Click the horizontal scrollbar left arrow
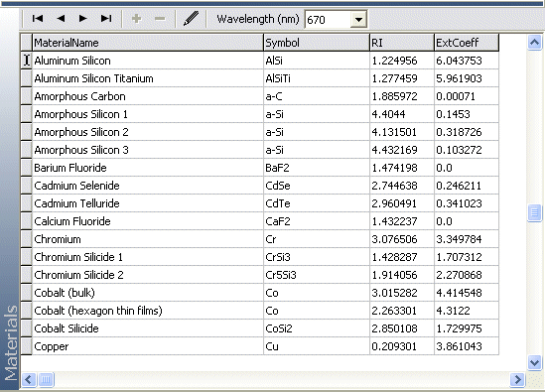This screenshot has height=392, width=545. click(29, 379)
